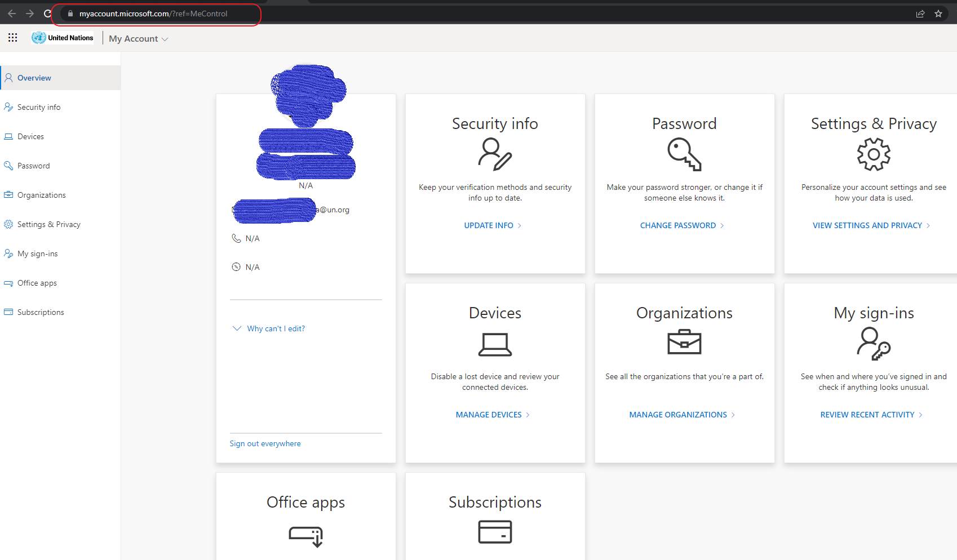Screen dimensions: 957x560
Task: Click the text "Keep your verification methods and security"
Action: [495, 187]
